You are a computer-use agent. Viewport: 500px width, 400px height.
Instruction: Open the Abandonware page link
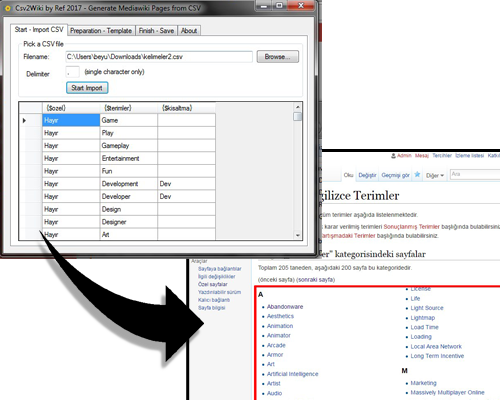tap(285, 307)
